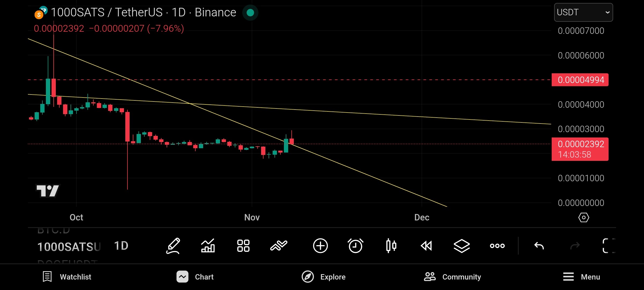Open the Community tab
This screenshot has width=644, height=290.
(452, 277)
